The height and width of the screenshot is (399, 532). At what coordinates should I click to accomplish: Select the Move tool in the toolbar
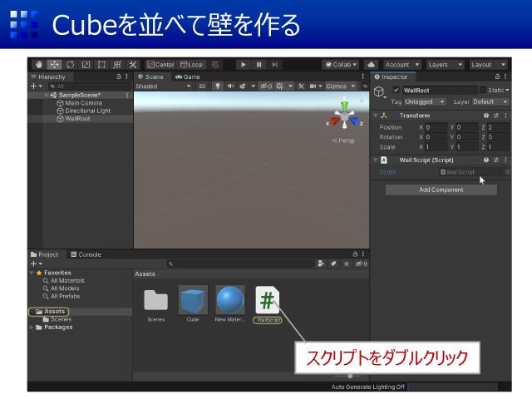pos(54,65)
